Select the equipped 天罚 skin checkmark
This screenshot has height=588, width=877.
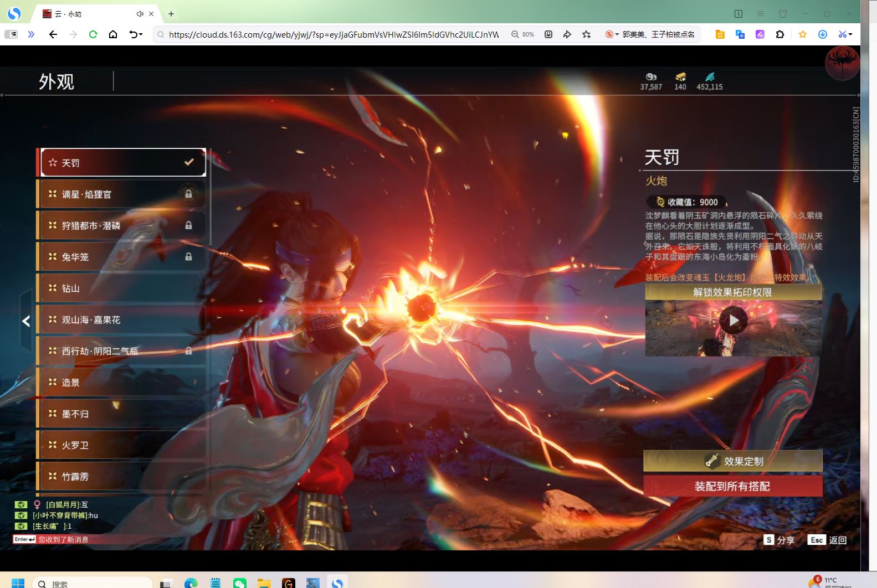pyautogui.click(x=189, y=162)
